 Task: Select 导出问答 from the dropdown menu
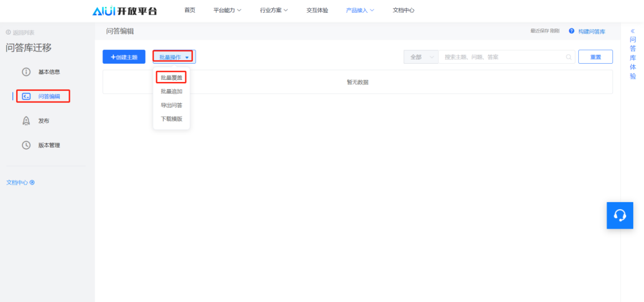171,105
